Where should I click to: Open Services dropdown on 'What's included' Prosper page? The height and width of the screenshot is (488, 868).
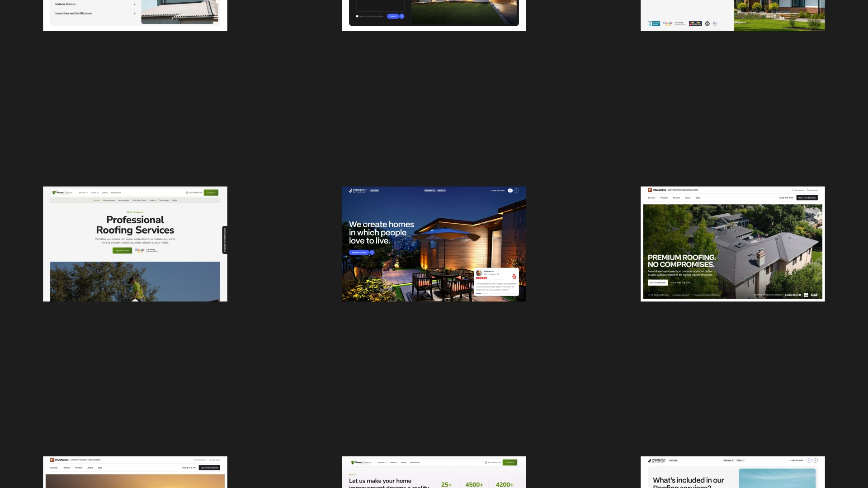(728, 460)
